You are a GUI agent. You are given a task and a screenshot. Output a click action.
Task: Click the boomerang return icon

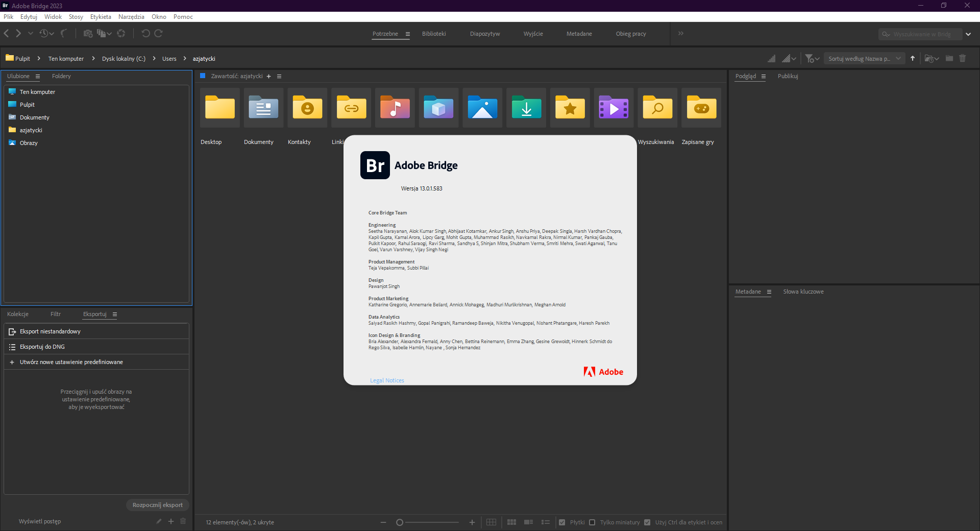pos(64,33)
